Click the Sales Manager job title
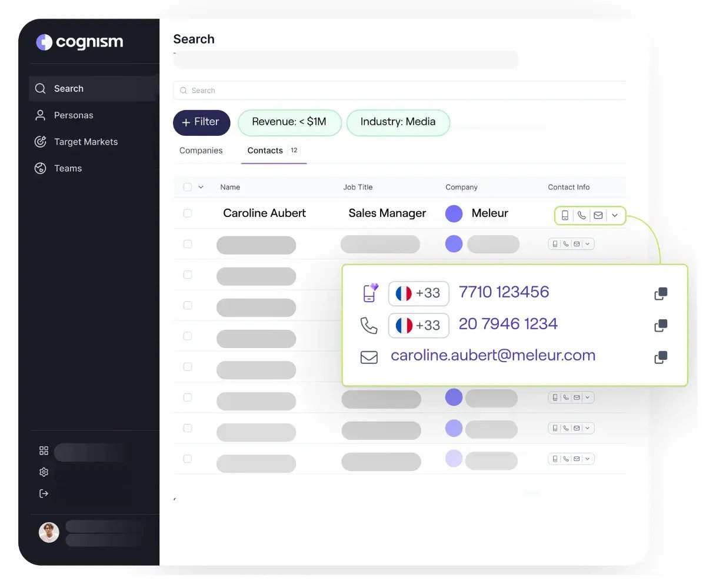 click(x=387, y=213)
